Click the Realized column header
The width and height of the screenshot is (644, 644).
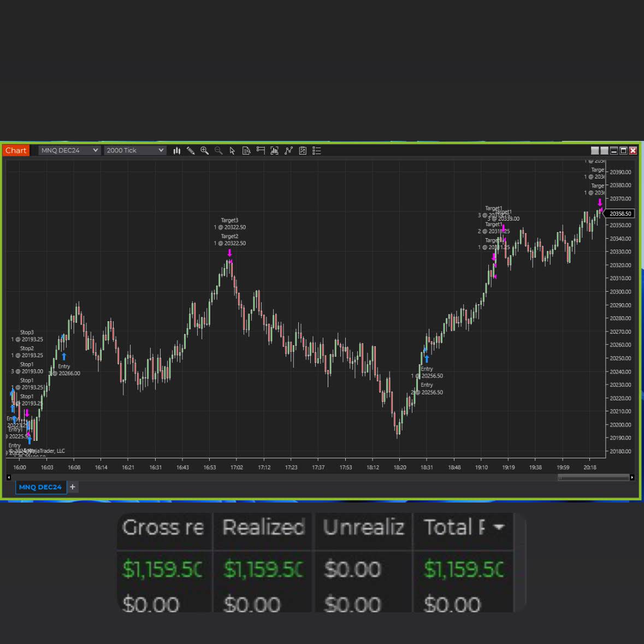pos(264,527)
